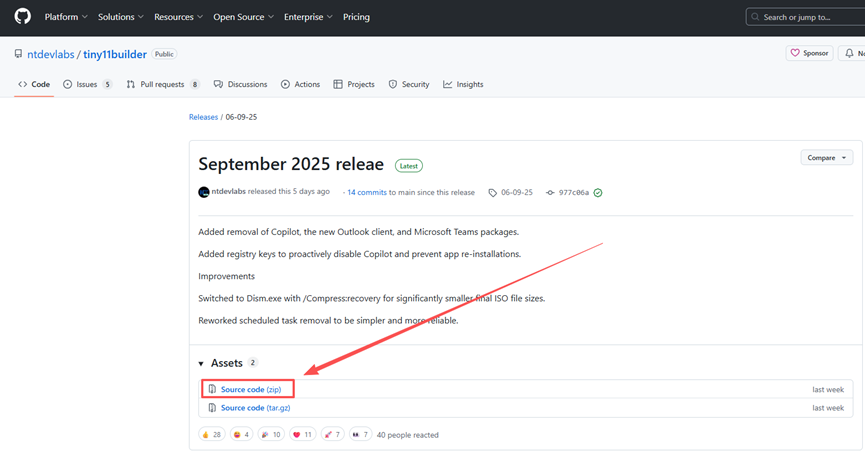Click the green verified check icon

click(x=598, y=193)
